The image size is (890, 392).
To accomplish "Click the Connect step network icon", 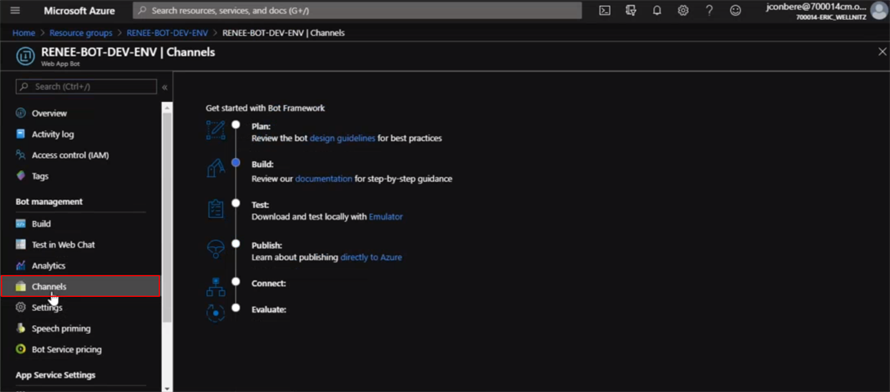I will click(216, 287).
